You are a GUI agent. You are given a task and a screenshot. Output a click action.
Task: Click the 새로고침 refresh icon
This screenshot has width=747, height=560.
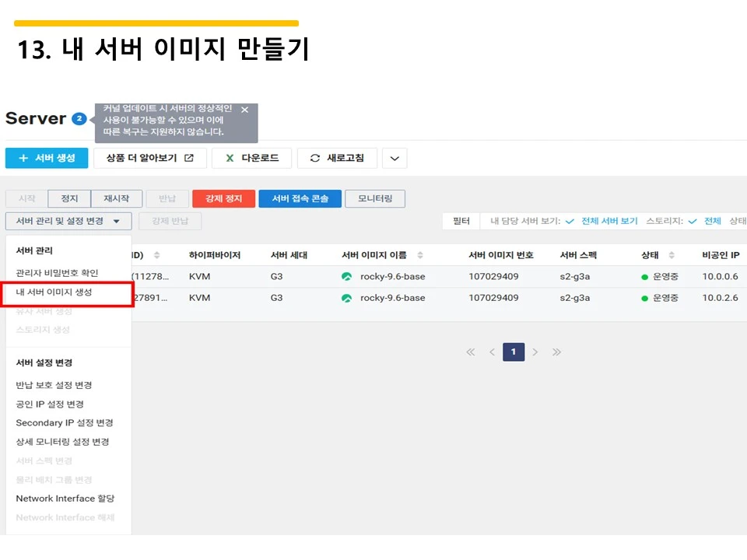pyautogui.click(x=314, y=158)
